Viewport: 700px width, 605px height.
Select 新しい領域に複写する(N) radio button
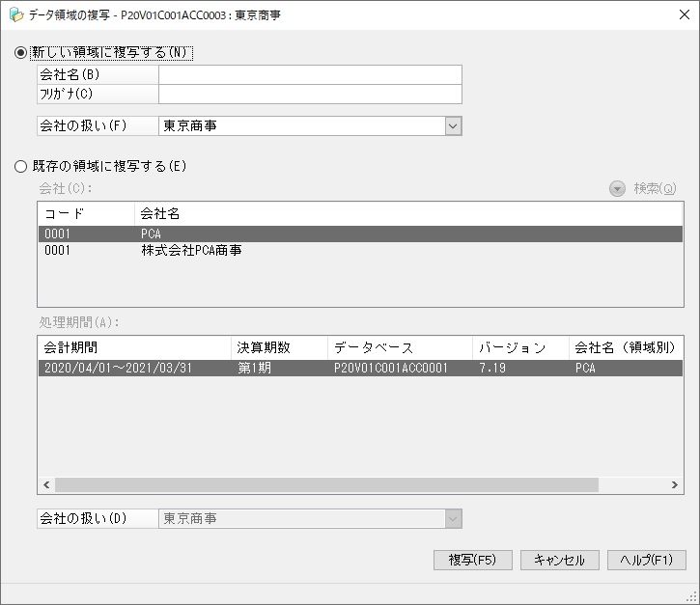(x=20, y=53)
